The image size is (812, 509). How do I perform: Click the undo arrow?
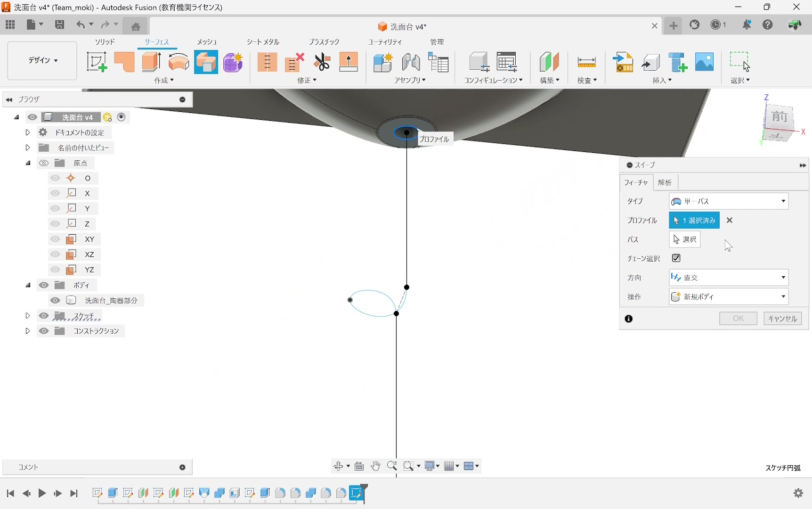coord(81,25)
